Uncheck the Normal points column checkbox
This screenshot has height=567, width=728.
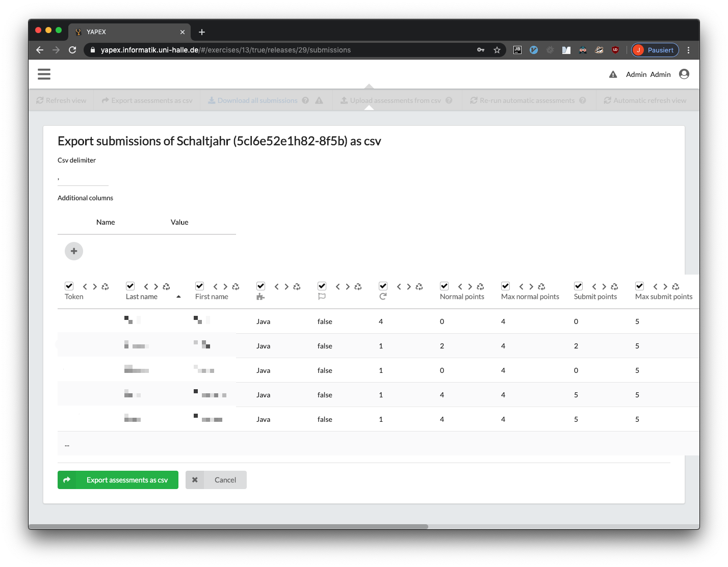(x=445, y=286)
